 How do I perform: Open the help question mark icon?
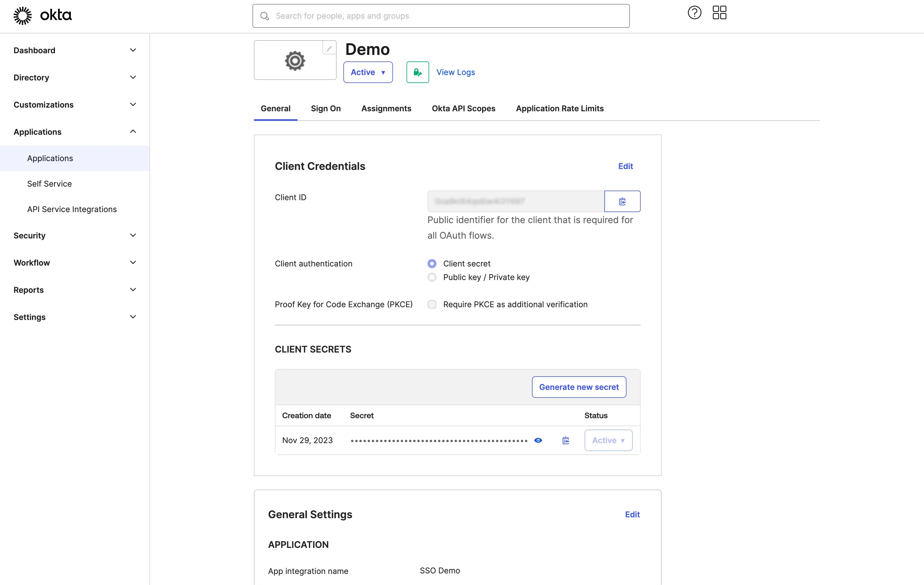(694, 13)
